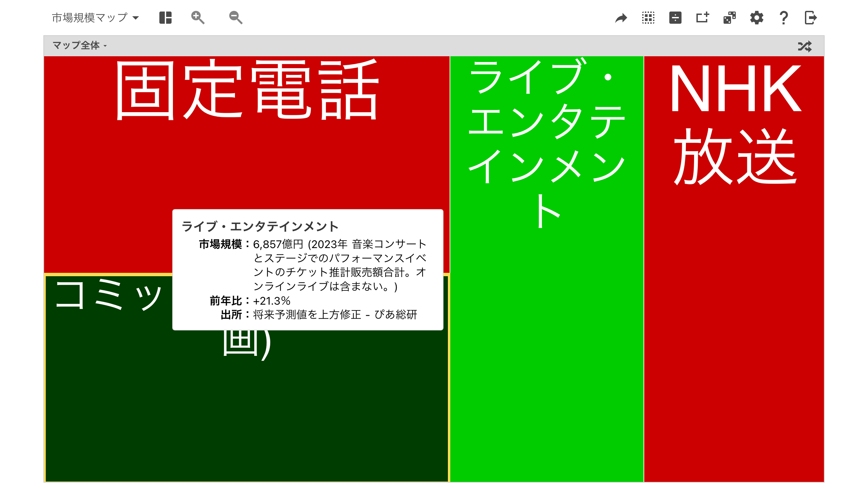
Task: Open help with the question mark icon
Action: click(x=784, y=18)
